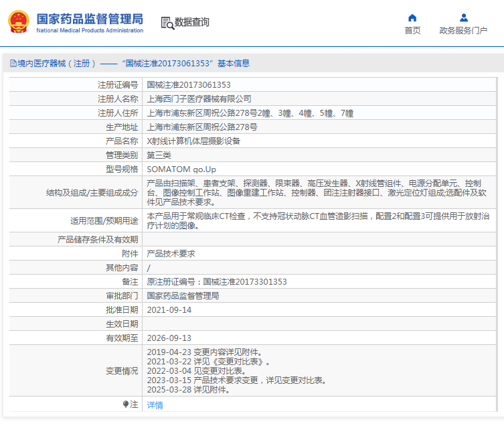Select the 国械注准20173061353 registration number value

coord(189,85)
